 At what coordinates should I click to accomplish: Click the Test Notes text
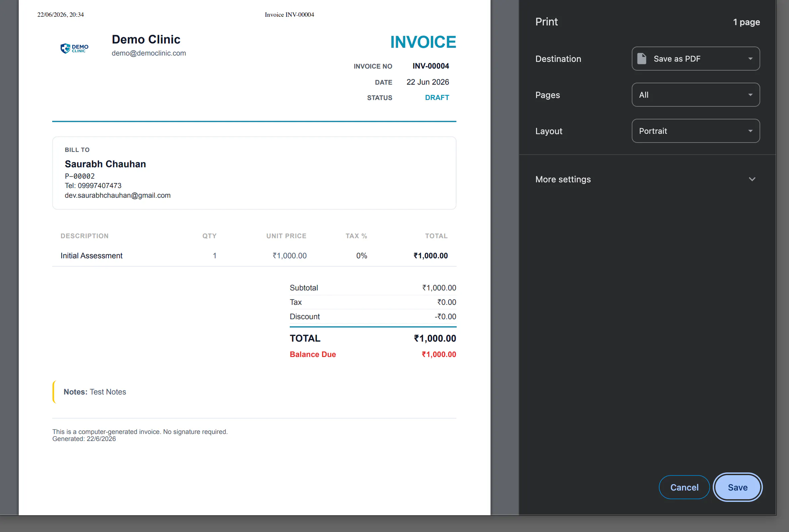107,392
